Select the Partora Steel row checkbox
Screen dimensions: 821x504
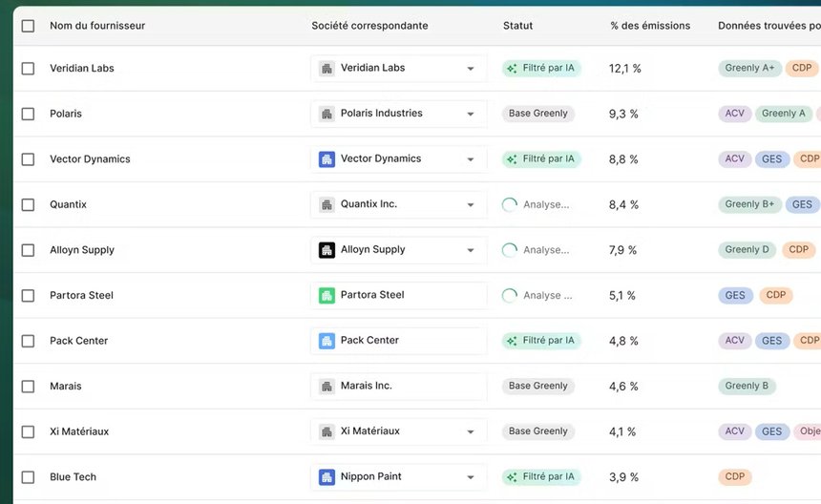pyautogui.click(x=28, y=296)
